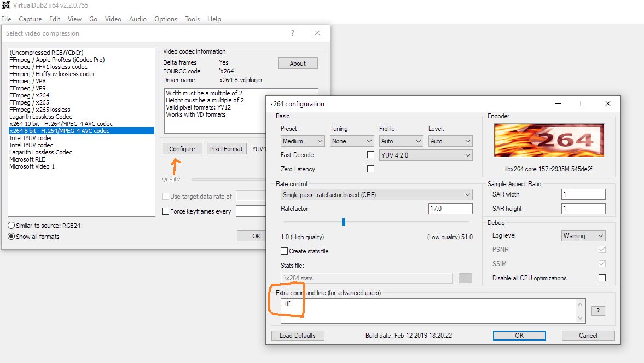Toggle the PSNR checkbox
This screenshot has width=644, height=363.
pos(602,250)
